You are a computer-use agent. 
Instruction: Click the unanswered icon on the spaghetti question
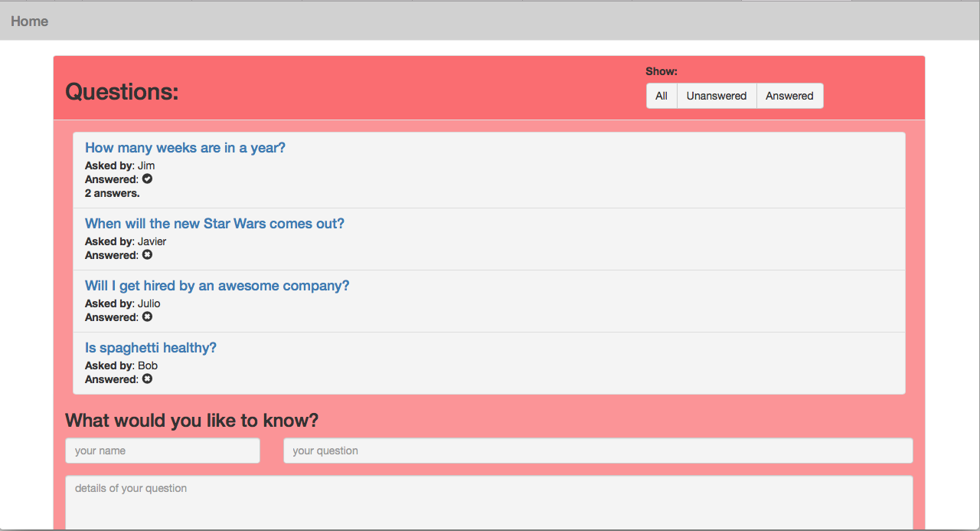point(148,379)
